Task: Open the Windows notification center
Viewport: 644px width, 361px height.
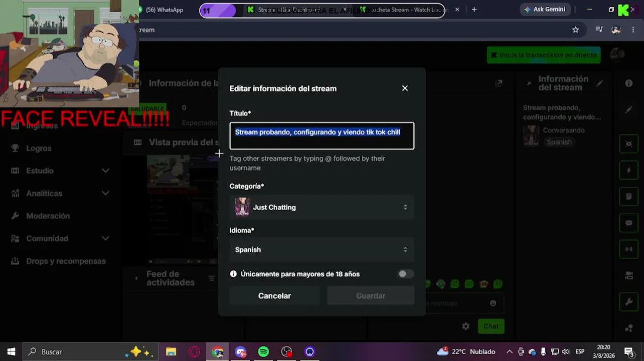Action: tap(629, 352)
